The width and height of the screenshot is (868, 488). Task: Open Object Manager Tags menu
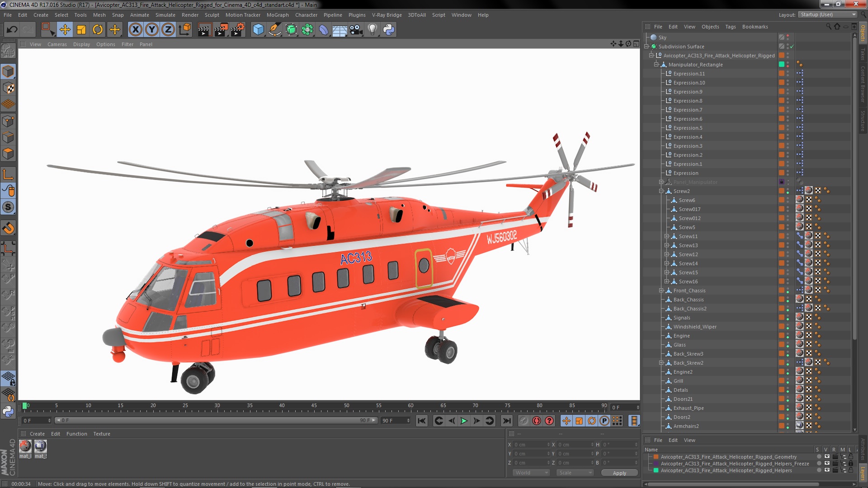coord(731,27)
